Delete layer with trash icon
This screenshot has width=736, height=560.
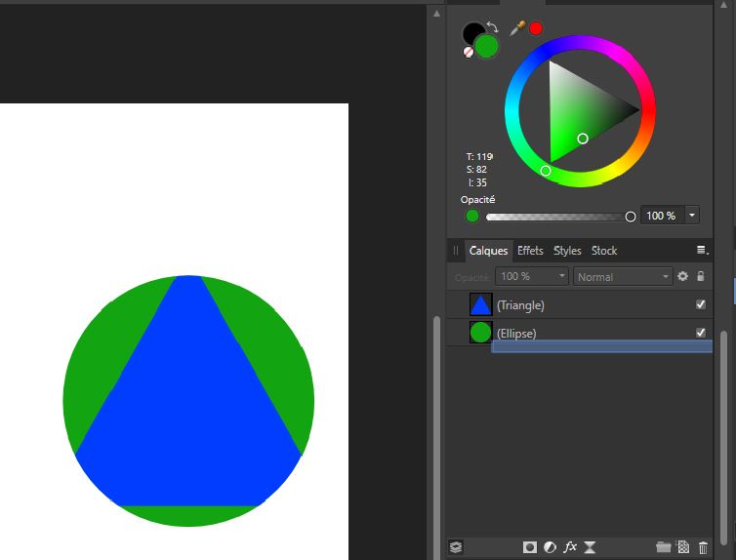click(x=703, y=547)
